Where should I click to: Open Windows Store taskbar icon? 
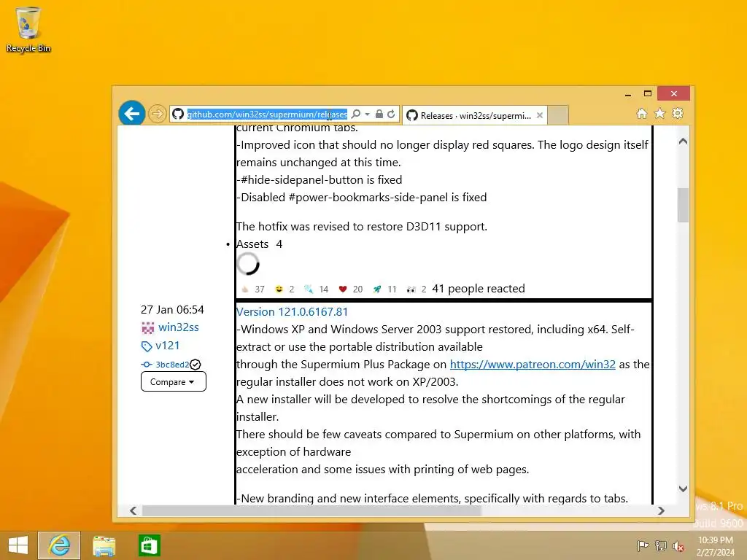(x=149, y=545)
